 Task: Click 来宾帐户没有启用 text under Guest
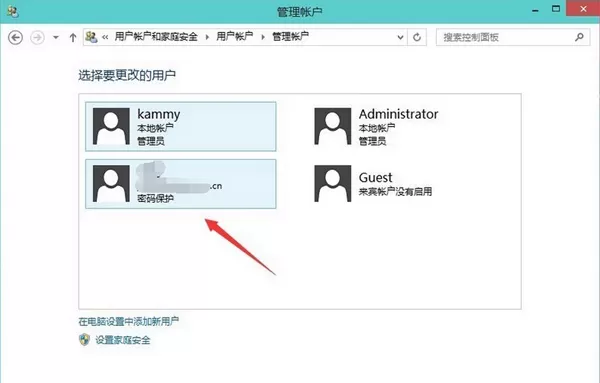click(x=395, y=191)
